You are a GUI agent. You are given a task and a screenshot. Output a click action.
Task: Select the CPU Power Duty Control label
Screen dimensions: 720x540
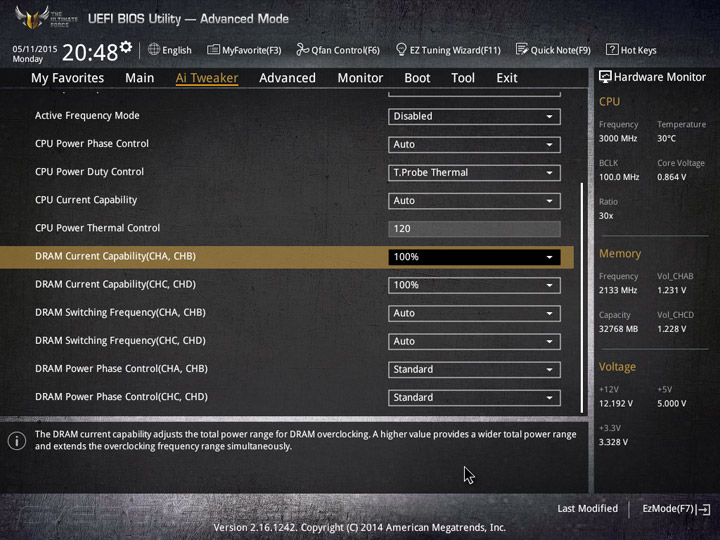89,172
